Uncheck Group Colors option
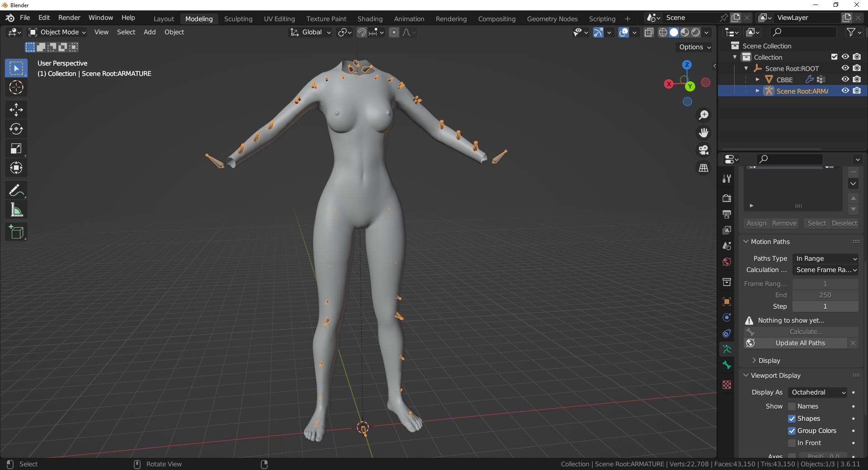 click(792, 431)
